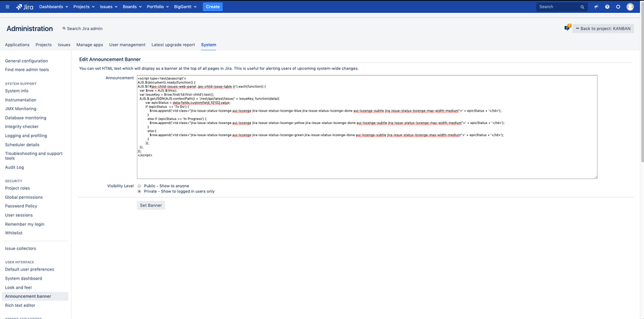Image resolution: width=644 pixels, height=319 pixels.
Task: Open Password Policy in sidebar
Action: coord(21,206)
